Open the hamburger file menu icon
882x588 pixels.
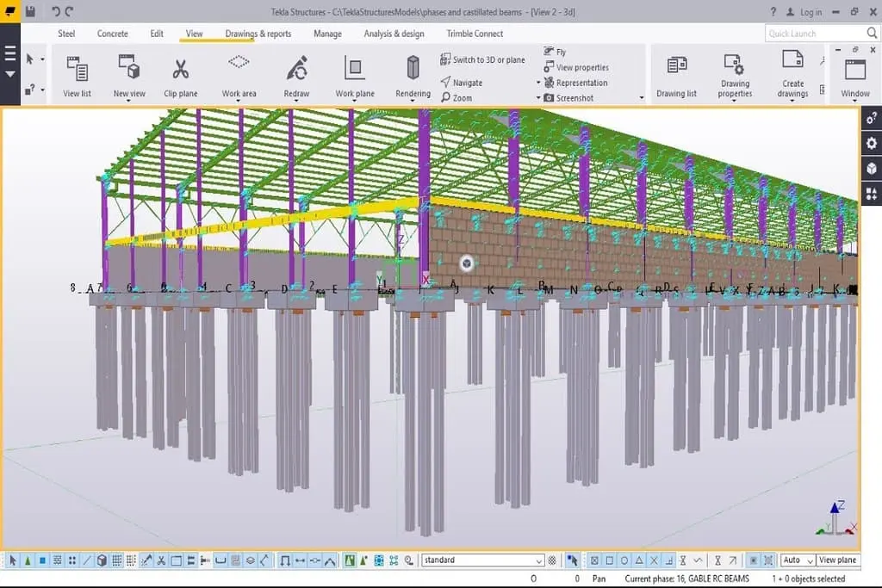click(x=10, y=54)
